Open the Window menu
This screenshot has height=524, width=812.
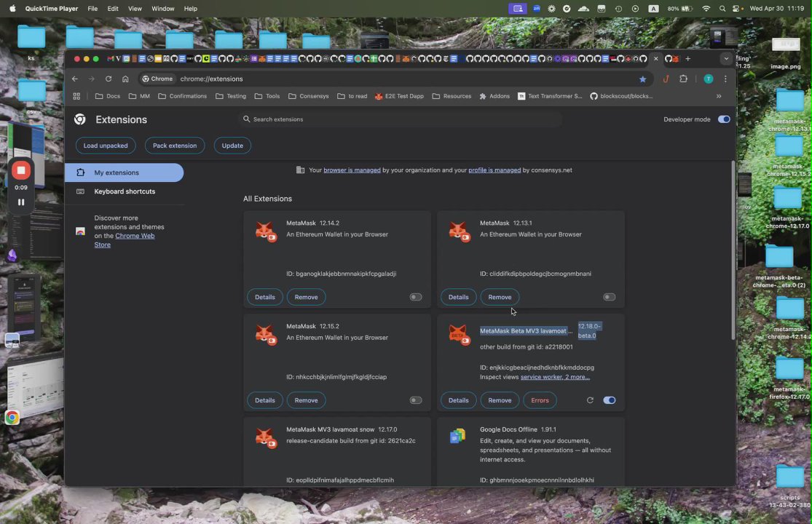(163, 9)
